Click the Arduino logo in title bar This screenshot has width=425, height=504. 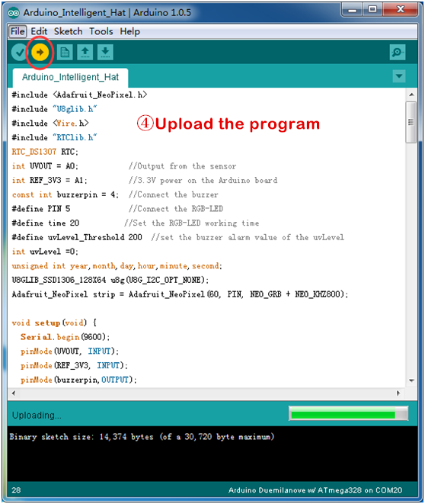14,13
